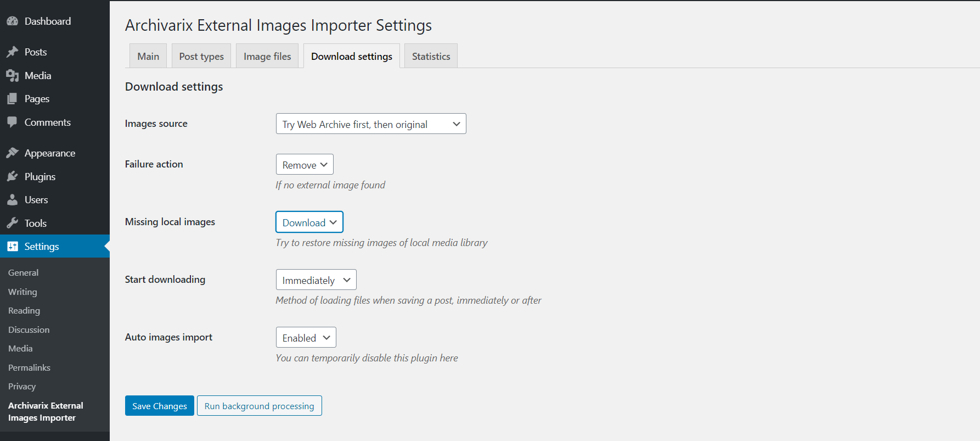This screenshot has height=441, width=980.
Task: Open the Missing local images Download dropdown
Action: pyautogui.click(x=309, y=222)
